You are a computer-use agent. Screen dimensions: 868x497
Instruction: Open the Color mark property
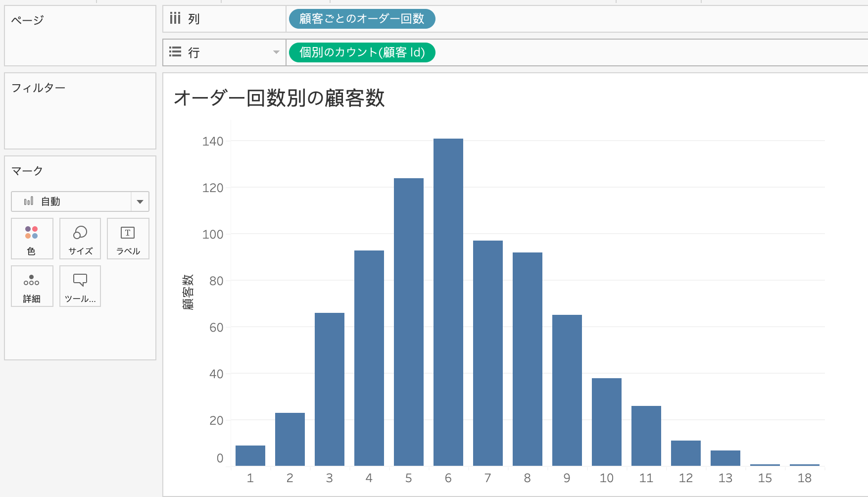coord(32,239)
